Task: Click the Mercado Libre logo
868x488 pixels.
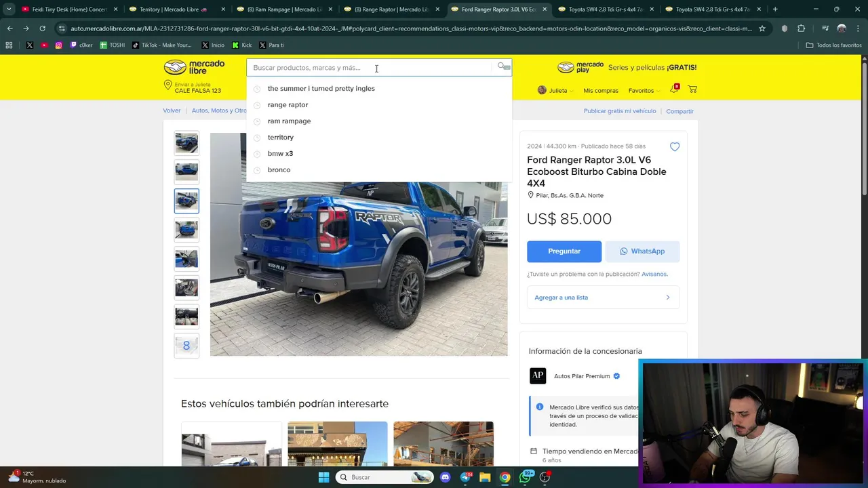Action: pos(194,67)
